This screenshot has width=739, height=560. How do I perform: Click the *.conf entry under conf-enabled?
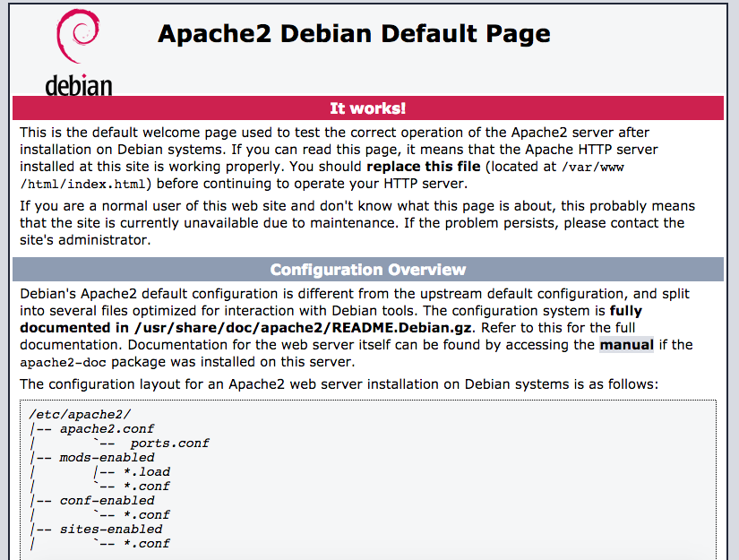pyautogui.click(x=146, y=514)
